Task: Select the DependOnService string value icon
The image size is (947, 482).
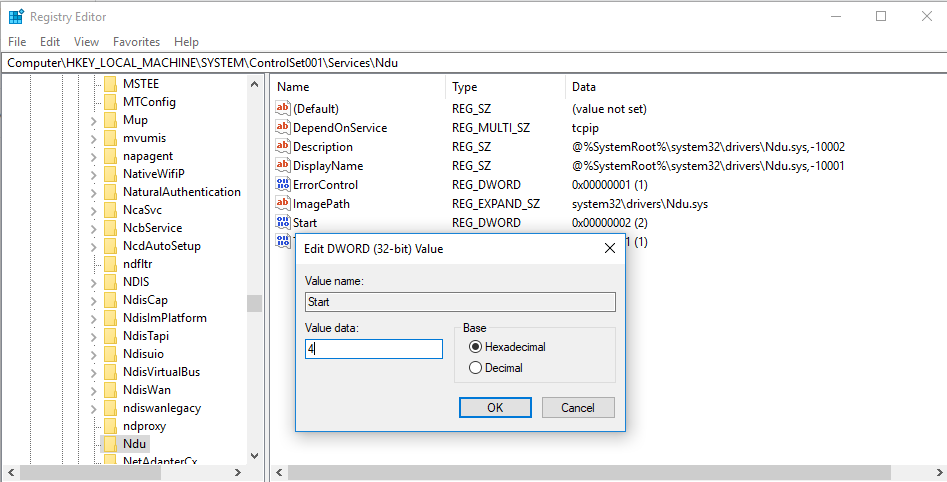Action: tap(283, 128)
